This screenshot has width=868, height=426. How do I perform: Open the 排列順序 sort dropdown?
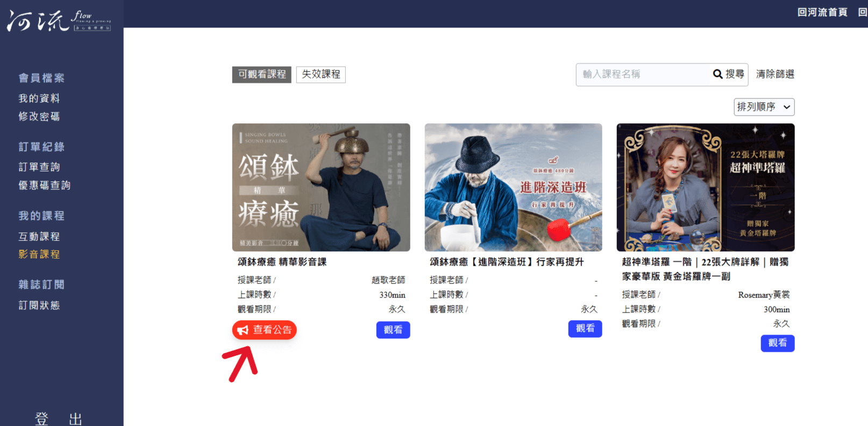(764, 107)
